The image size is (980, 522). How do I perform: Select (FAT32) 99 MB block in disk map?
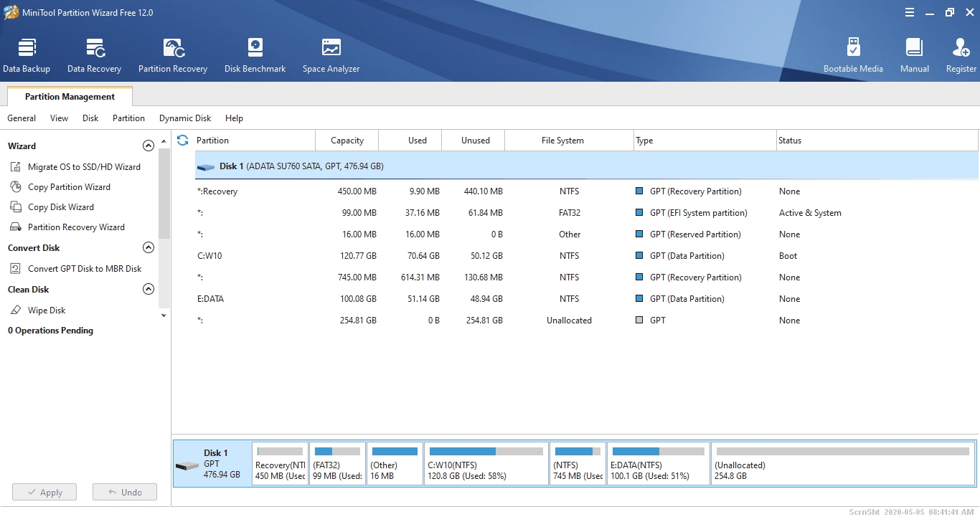(337, 464)
